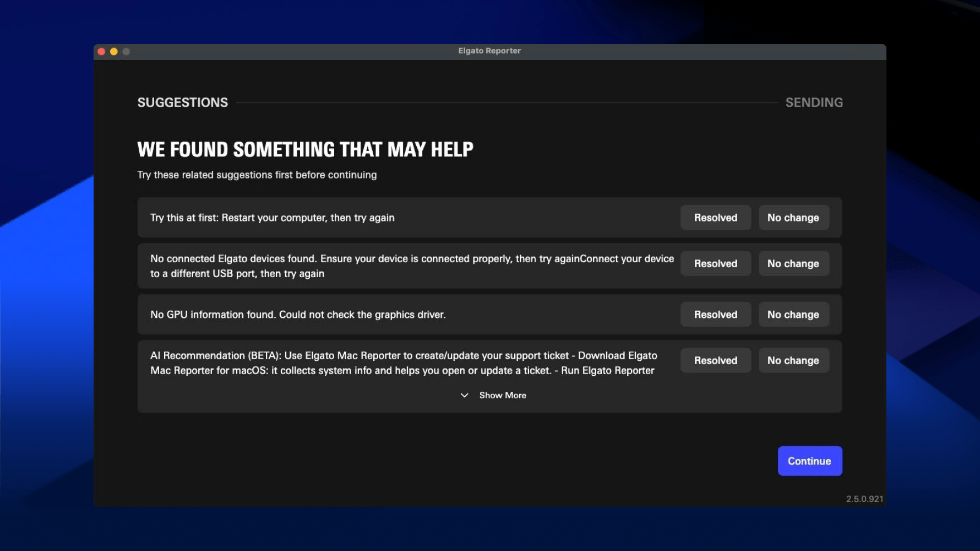Expand the Show More chevron
Screen dimensions: 980x551
coord(464,395)
